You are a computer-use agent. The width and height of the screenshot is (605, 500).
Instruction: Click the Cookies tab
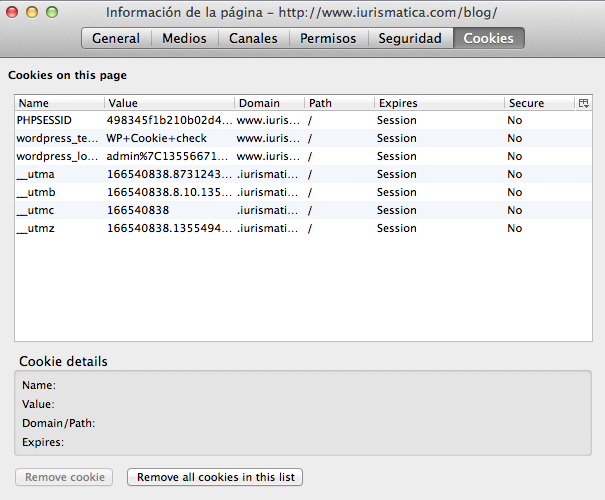[x=488, y=39]
